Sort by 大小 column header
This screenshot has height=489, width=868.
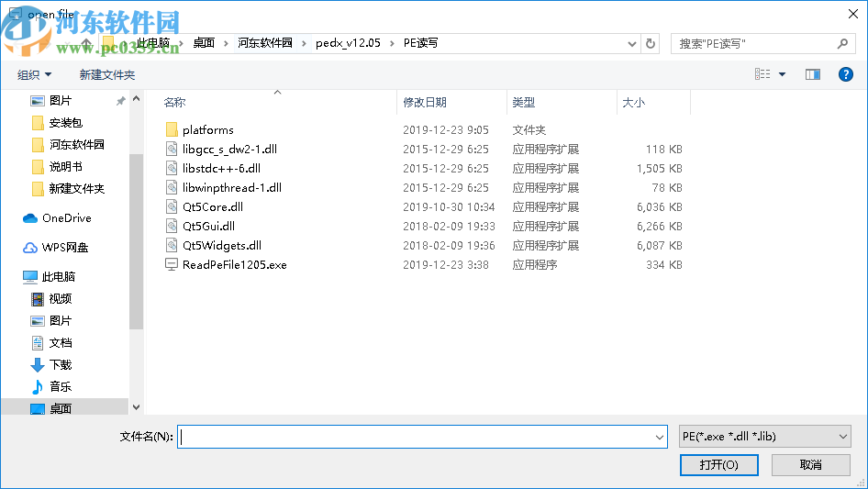[633, 103]
